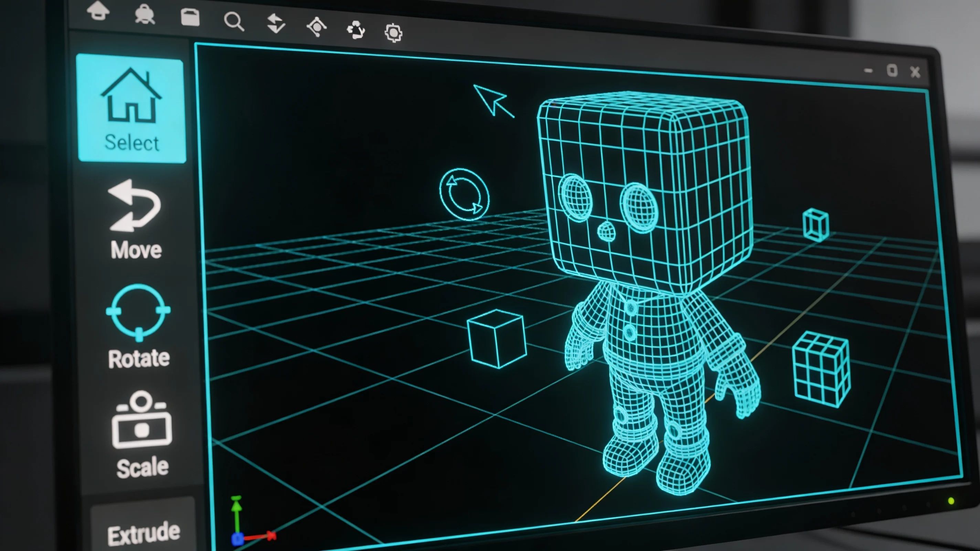
Task: Choose the Move tool
Action: pyautogui.click(x=136, y=220)
